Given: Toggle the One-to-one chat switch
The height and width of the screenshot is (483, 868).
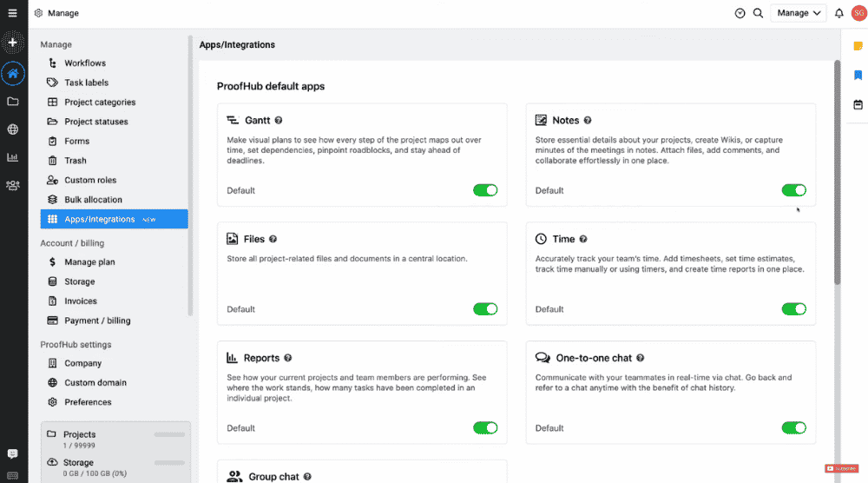Looking at the screenshot, I should tap(794, 428).
